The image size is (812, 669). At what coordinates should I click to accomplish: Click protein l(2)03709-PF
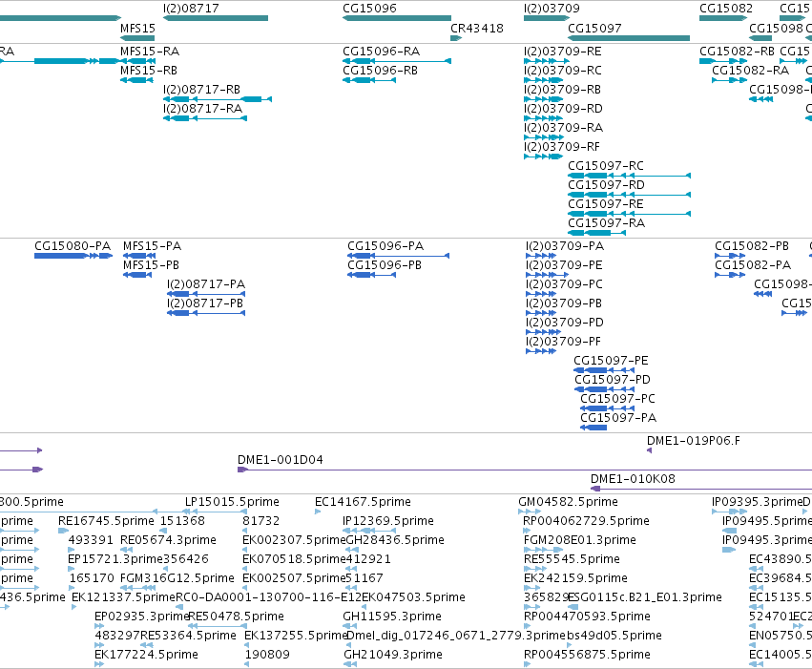[x=563, y=342]
